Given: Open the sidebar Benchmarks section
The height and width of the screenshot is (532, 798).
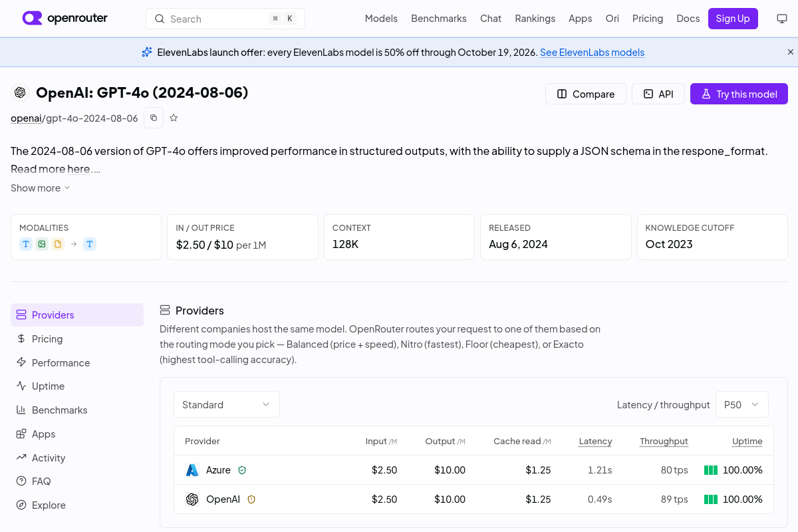Looking at the screenshot, I should click(77, 410).
